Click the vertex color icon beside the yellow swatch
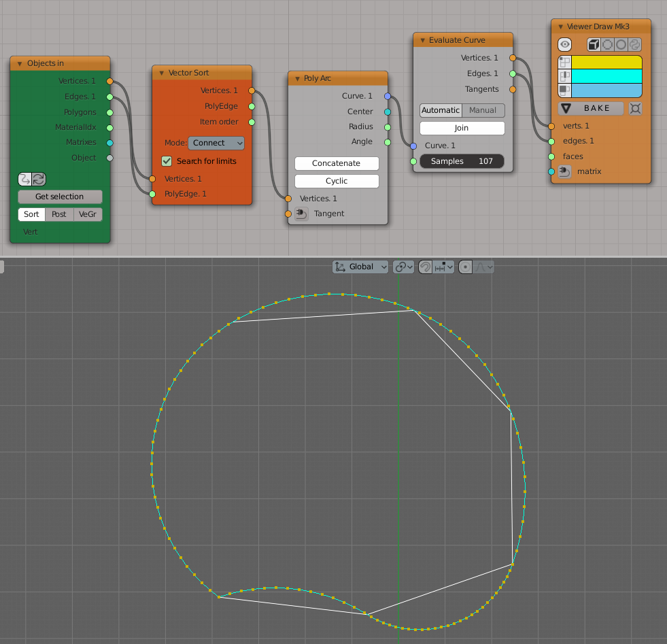Screen dimensions: 667x644 (x=564, y=62)
